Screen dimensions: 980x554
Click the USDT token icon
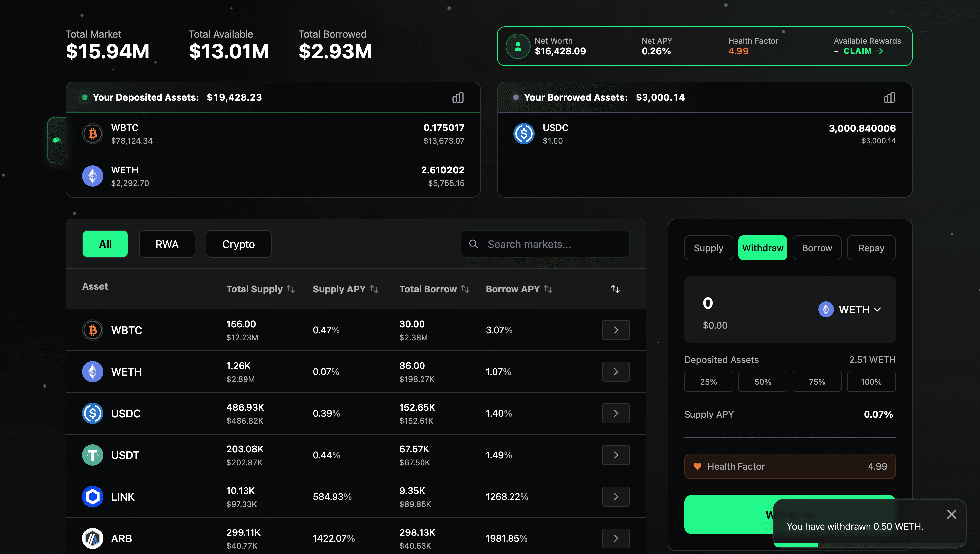(92, 455)
